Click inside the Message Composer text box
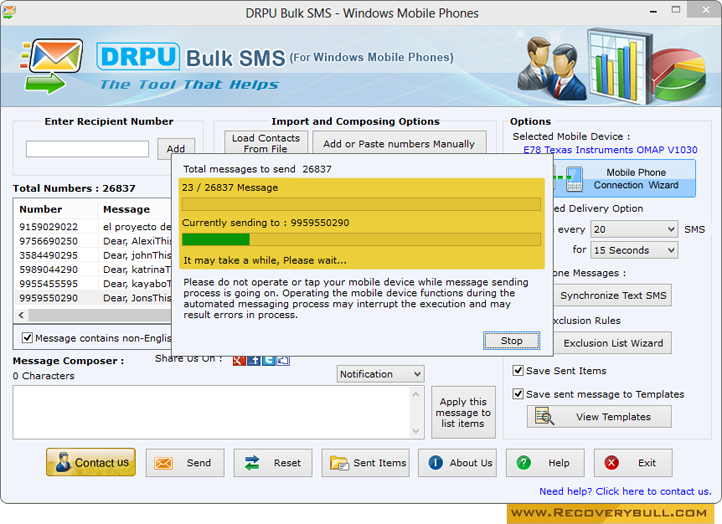Viewport: 722px width, 524px height. (212, 412)
